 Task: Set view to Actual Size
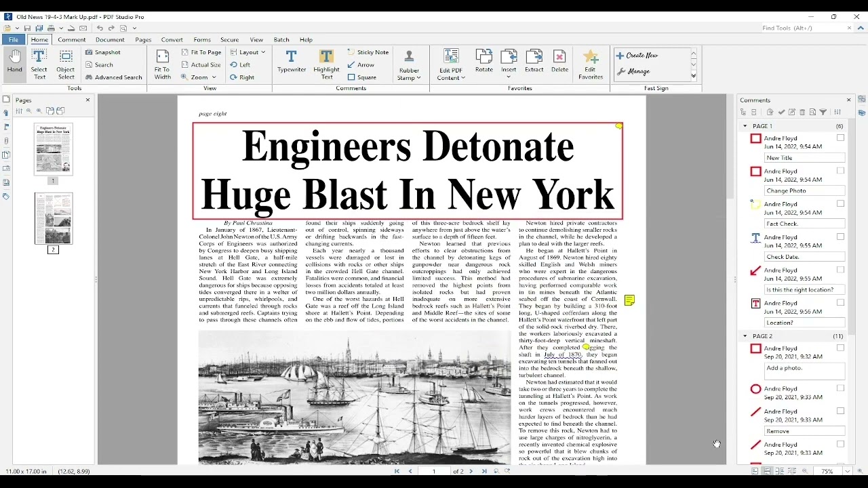tap(201, 65)
